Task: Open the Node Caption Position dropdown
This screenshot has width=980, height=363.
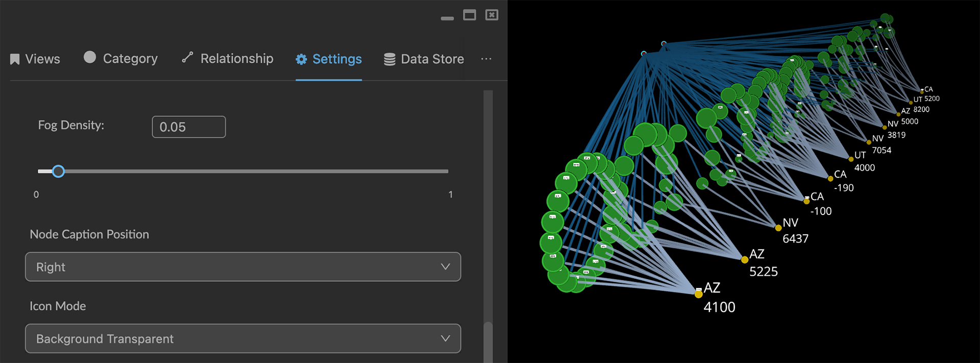Action: 242,267
